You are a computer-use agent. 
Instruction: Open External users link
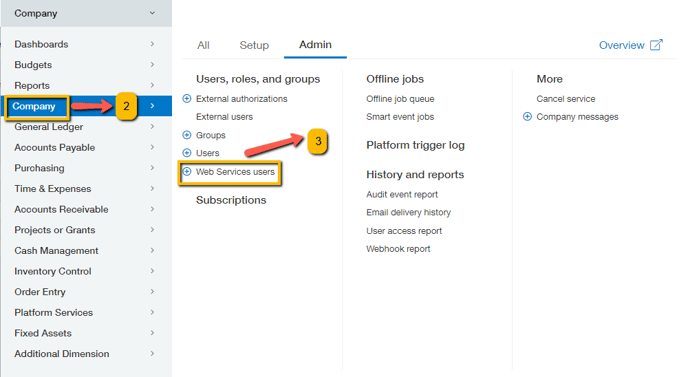pos(224,117)
